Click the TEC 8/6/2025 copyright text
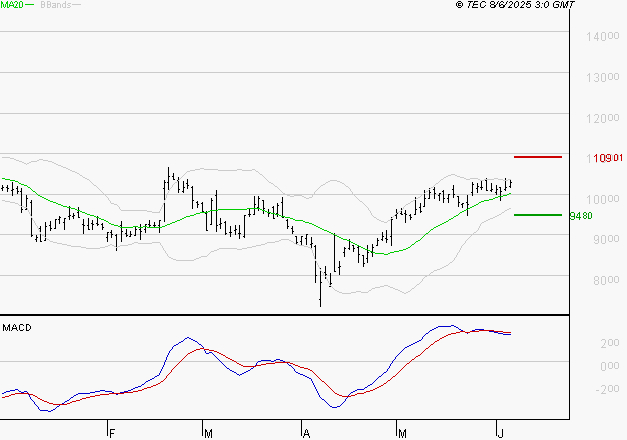Viewport: 627px width, 440px height. point(515,5)
